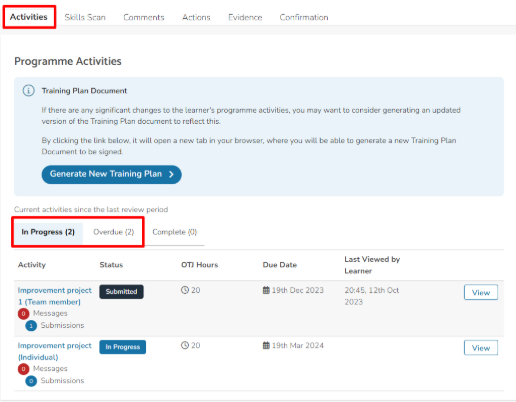Click the OTJ Hours column header
This screenshot has width=516, height=402.
[x=199, y=265]
